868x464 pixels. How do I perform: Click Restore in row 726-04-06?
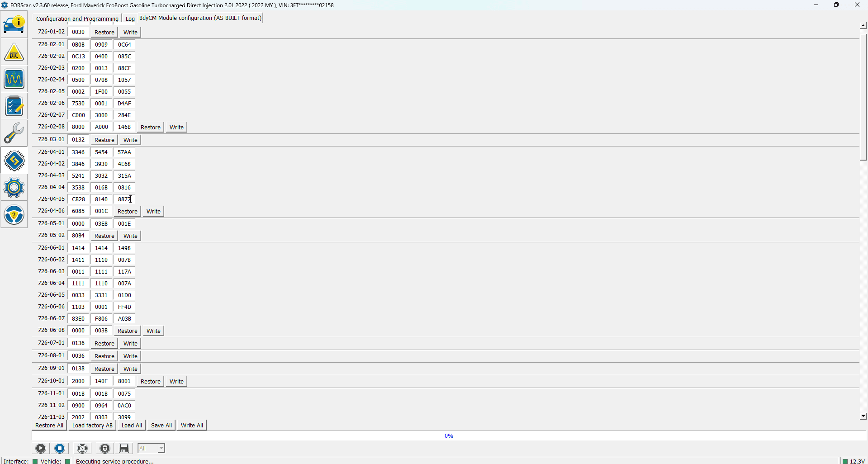coord(128,211)
